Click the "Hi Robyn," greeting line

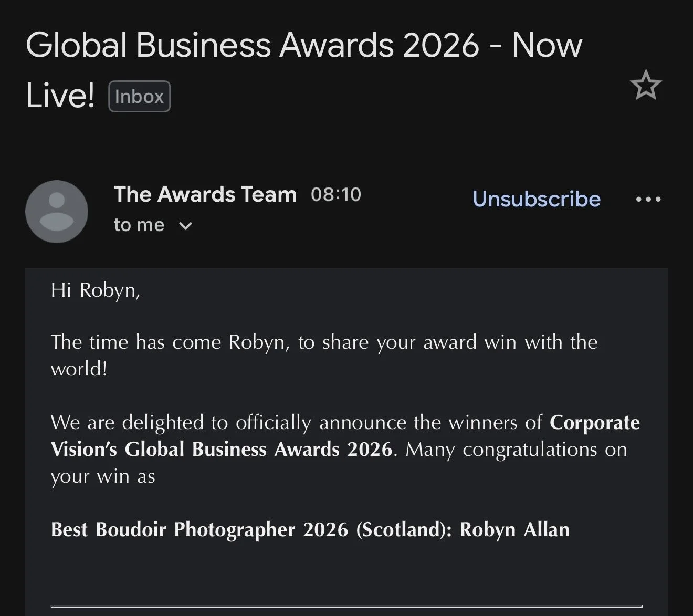96,290
